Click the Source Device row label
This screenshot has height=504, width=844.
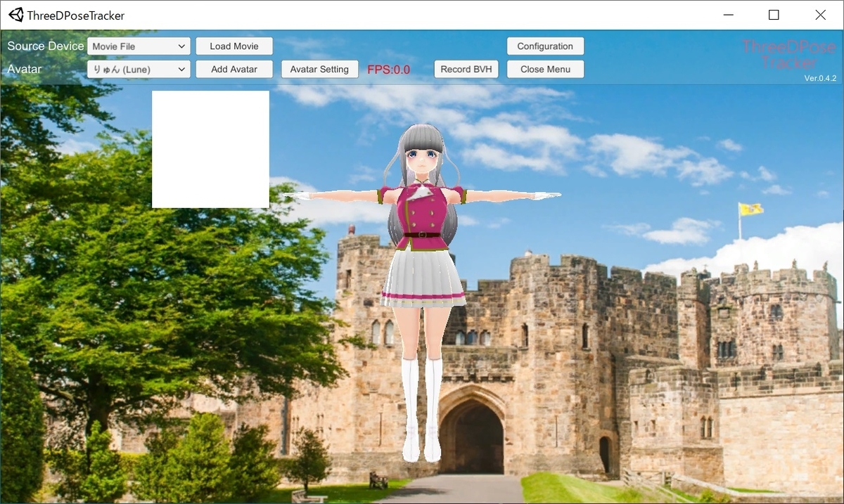coord(44,46)
